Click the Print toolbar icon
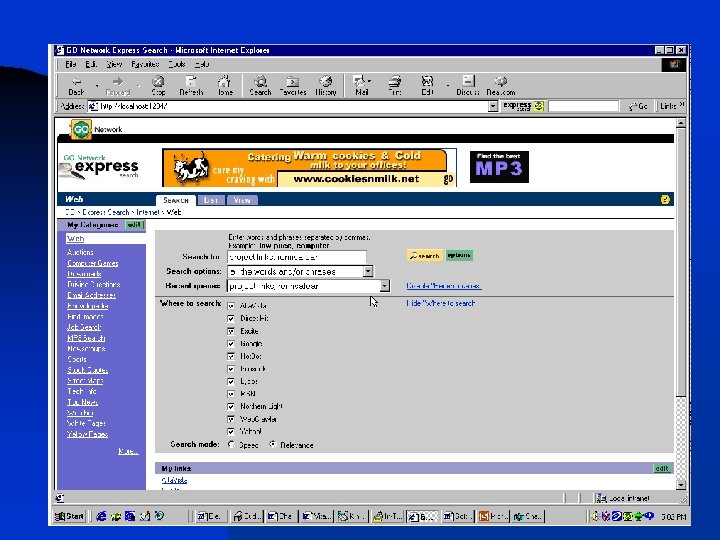Image resolution: width=720 pixels, height=540 pixels. pos(395,86)
